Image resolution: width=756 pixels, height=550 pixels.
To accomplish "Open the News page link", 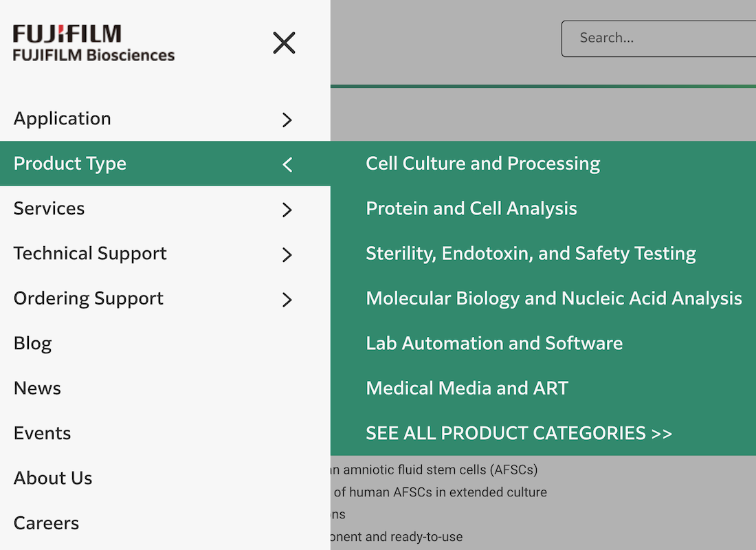I will [37, 388].
